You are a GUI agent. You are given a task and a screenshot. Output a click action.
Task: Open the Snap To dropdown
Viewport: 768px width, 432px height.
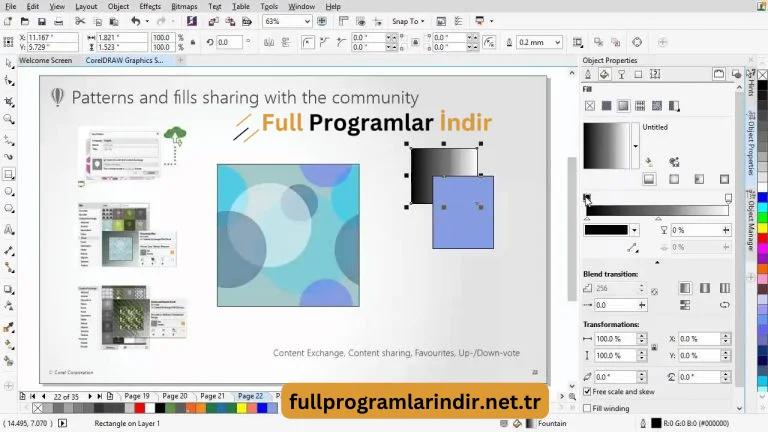click(408, 22)
